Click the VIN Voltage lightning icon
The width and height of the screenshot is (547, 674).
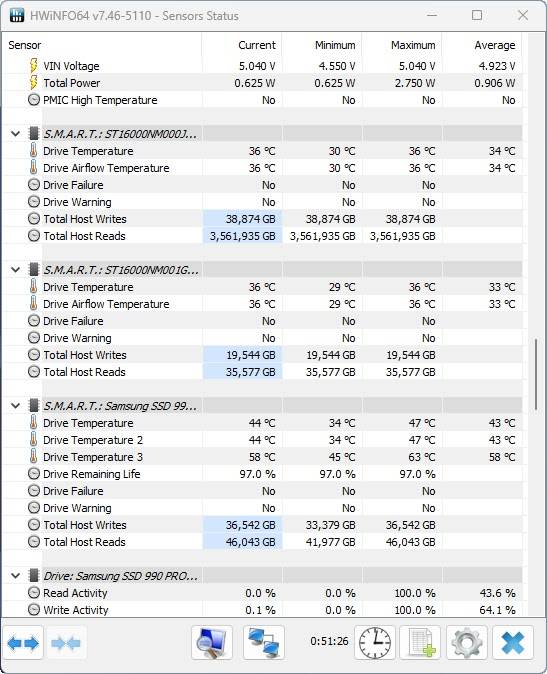click(34, 66)
